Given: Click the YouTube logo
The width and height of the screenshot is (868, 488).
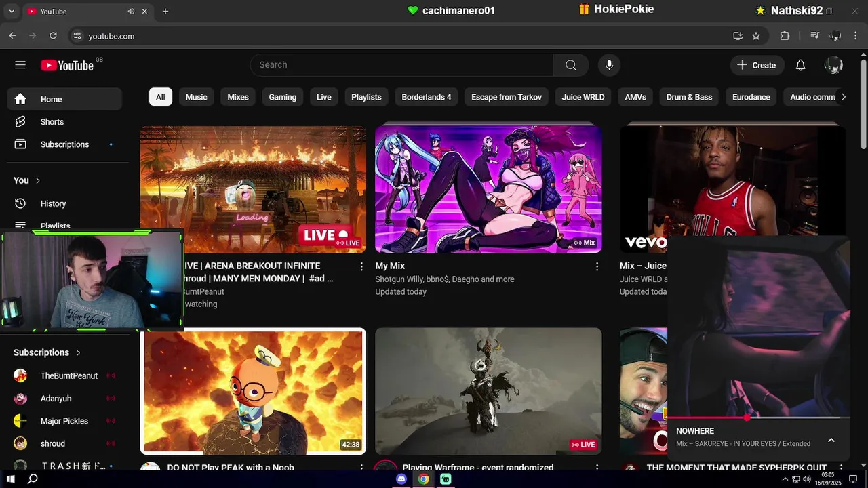Looking at the screenshot, I should pyautogui.click(x=66, y=65).
